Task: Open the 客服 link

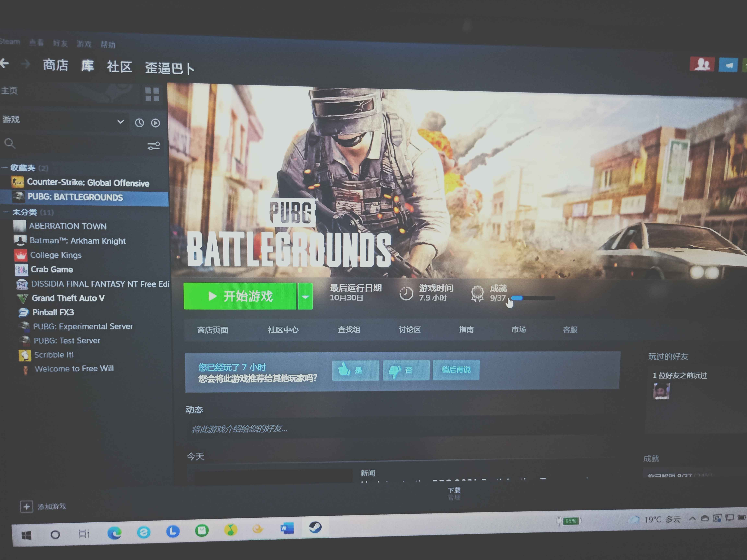Action: (570, 329)
